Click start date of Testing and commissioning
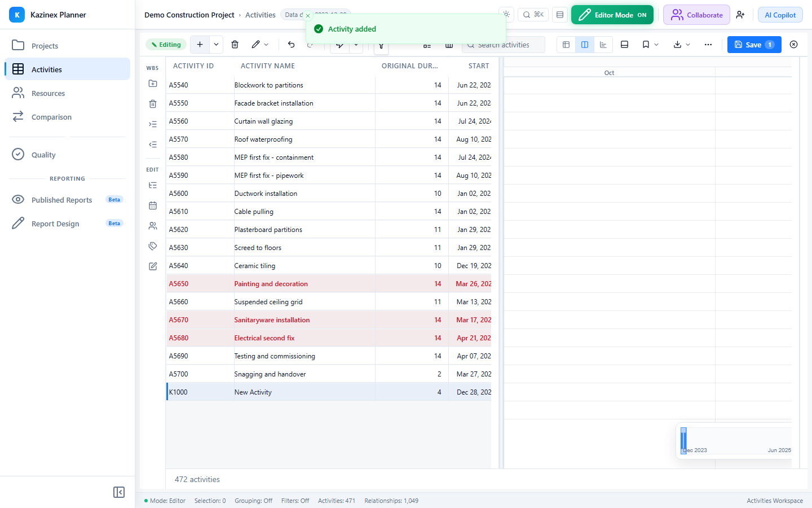The image size is (812, 508). (x=474, y=356)
